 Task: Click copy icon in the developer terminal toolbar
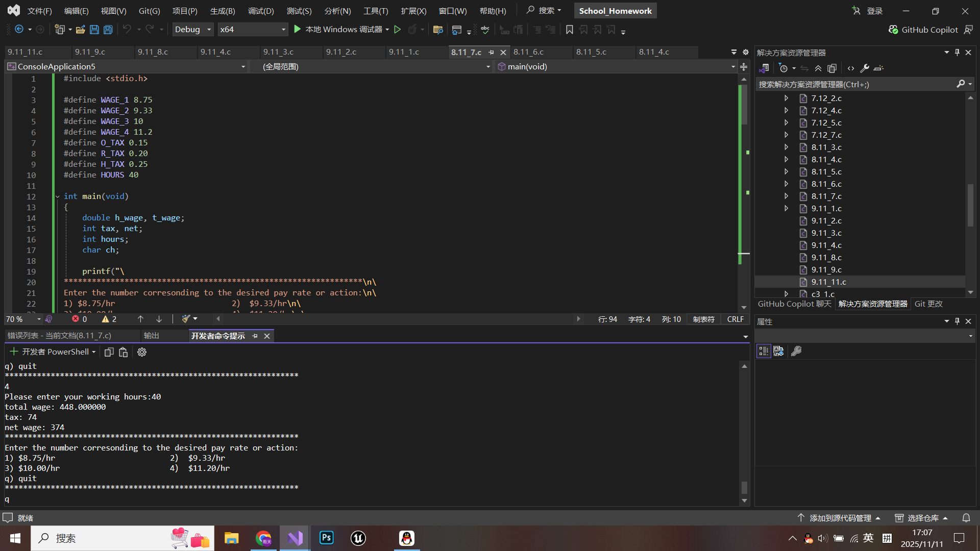[x=109, y=352]
